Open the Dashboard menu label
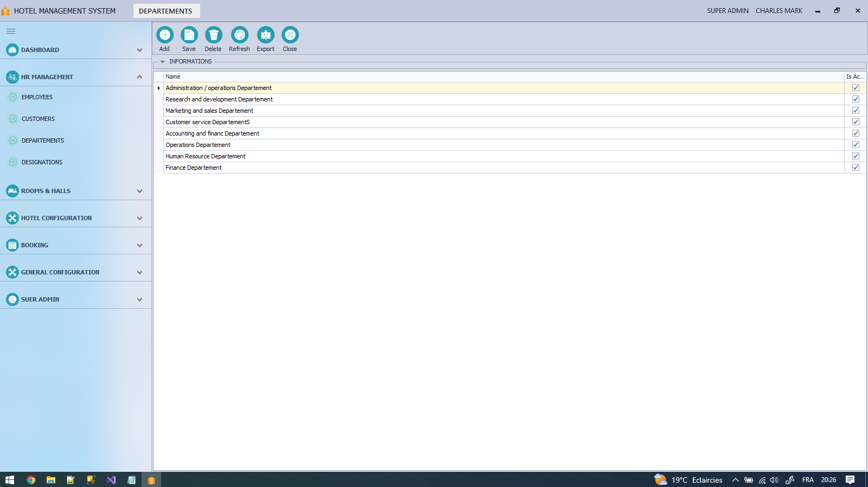The image size is (868, 487). 40,50
